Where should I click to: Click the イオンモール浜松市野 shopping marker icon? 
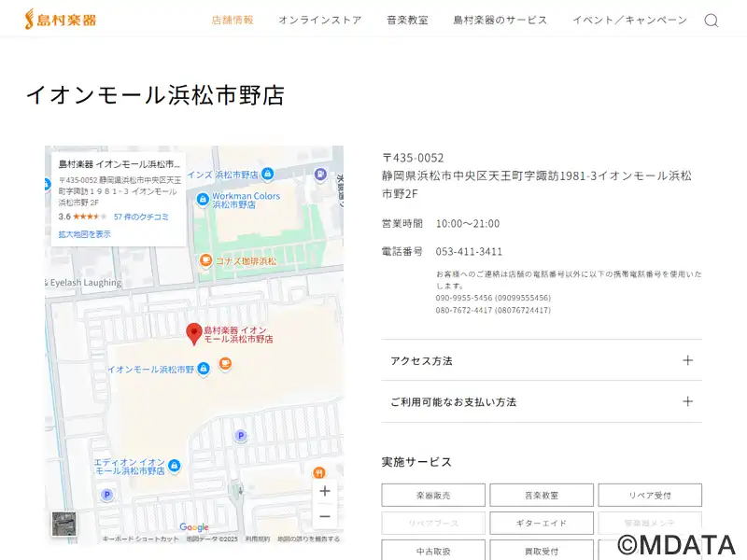[204, 369]
